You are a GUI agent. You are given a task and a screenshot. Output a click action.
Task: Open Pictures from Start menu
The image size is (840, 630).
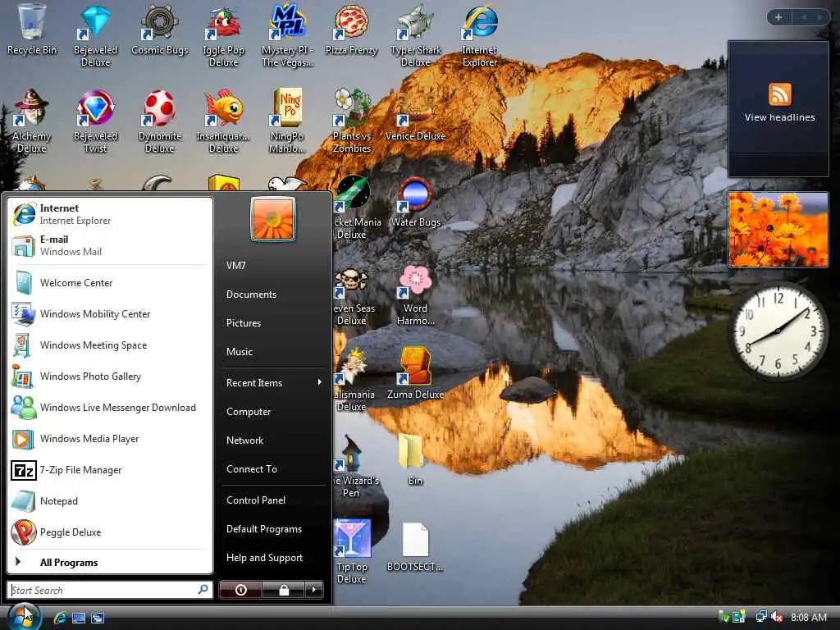pyautogui.click(x=273, y=323)
